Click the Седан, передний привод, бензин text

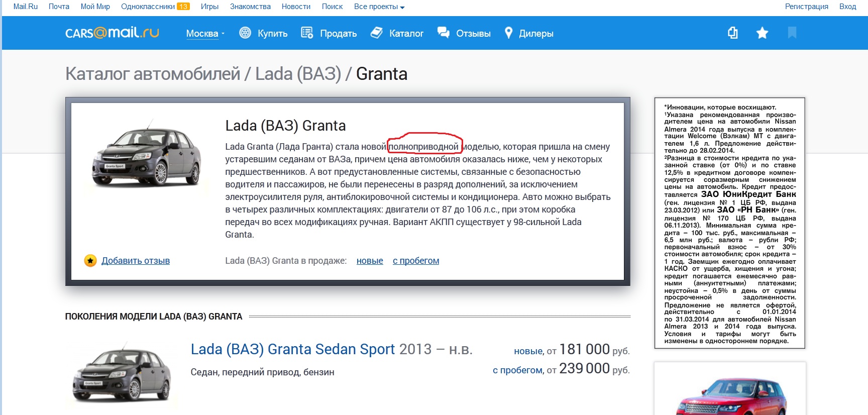[x=262, y=372]
